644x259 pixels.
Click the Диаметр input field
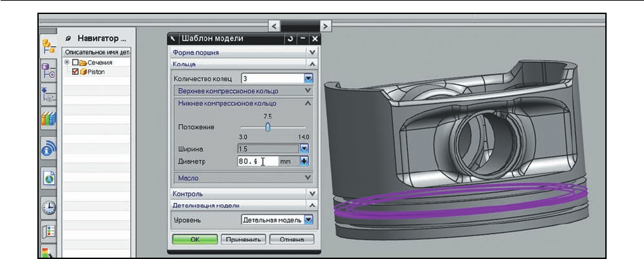coord(258,162)
